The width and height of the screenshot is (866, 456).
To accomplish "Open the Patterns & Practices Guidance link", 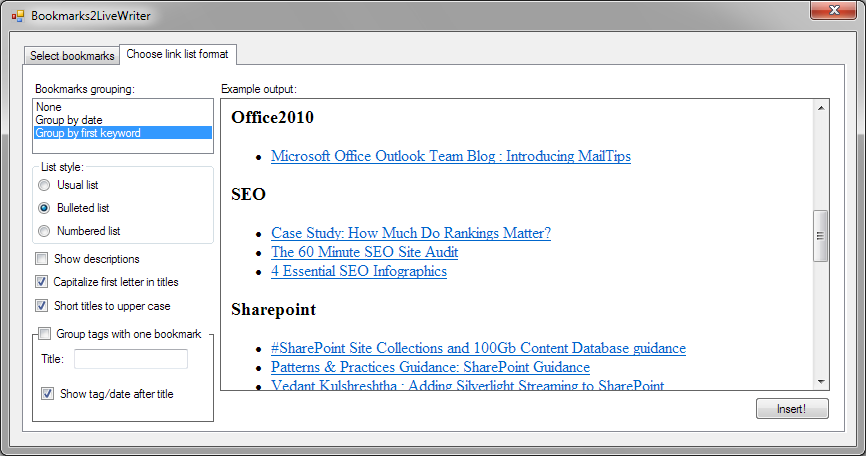I will click(430, 367).
